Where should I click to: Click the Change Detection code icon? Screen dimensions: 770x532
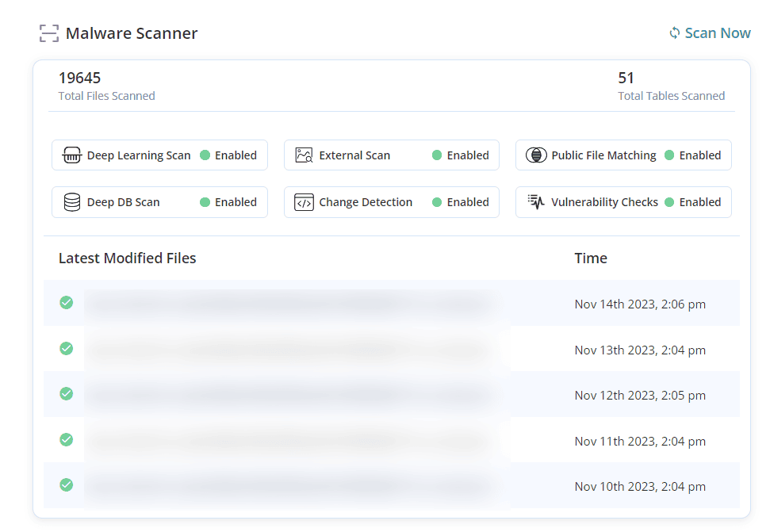pyautogui.click(x=304, y=202)
